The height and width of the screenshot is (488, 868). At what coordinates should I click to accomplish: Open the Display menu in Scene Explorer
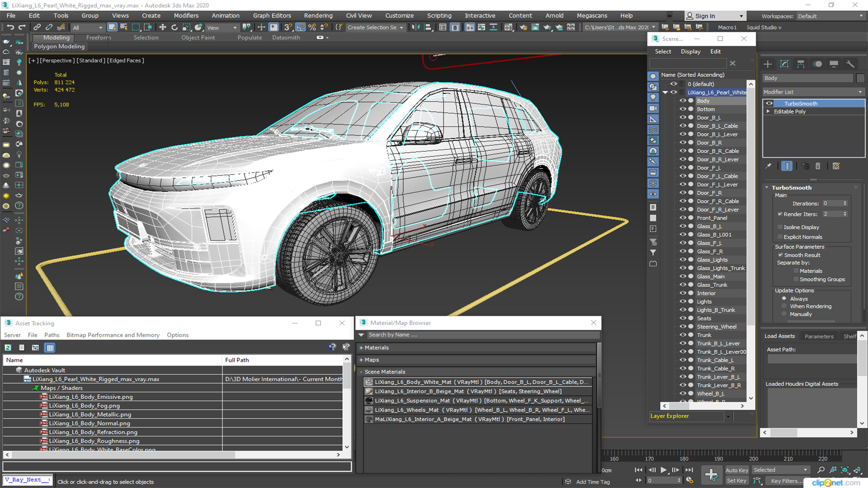(691, 52)
